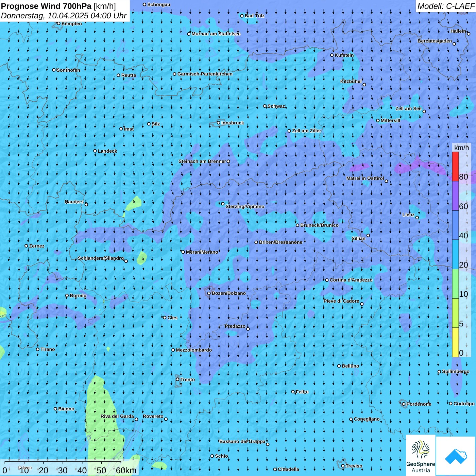Screen dimensions: 476x476
Task: Select the Pieve di Cadore label
Action: coord(341,301)
